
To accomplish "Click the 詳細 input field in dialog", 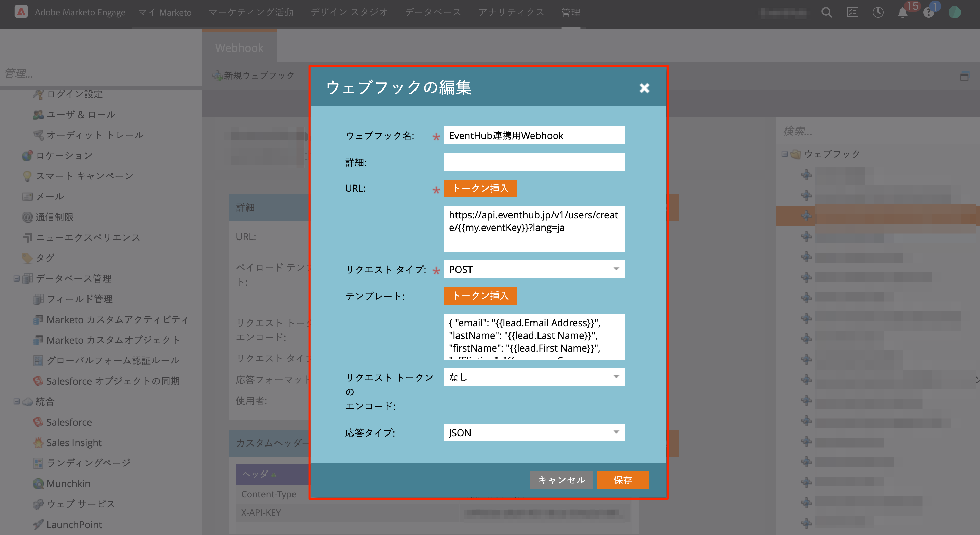I will click(534, 162).
